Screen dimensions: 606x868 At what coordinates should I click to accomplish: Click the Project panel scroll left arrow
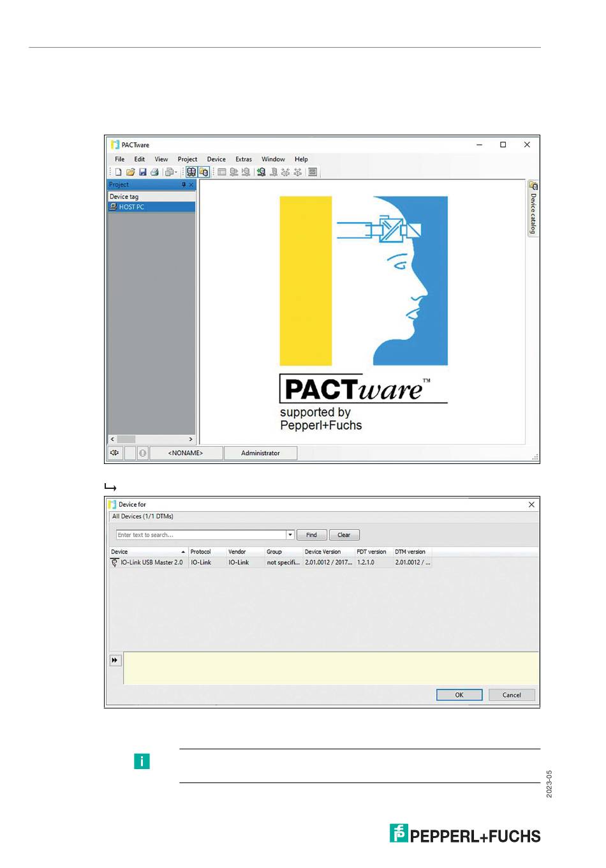(x=112, y=439)
